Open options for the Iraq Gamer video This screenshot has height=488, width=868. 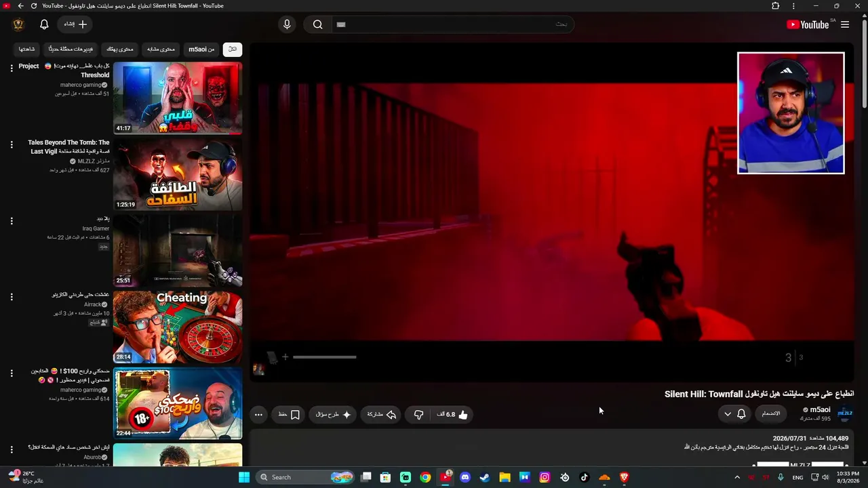click(x=12, y=221)
